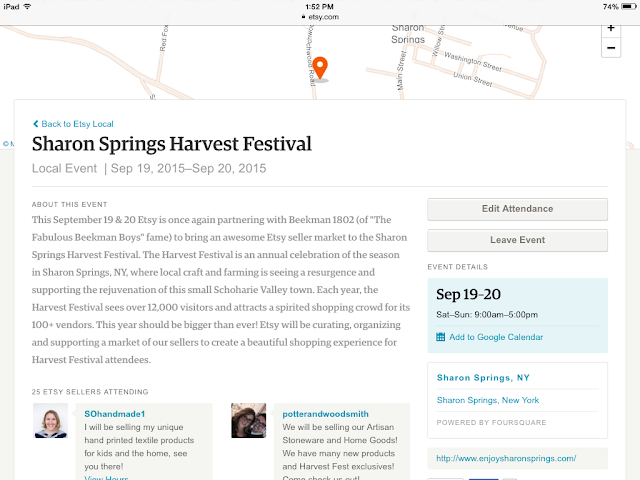The width and height of the screenshot is (640, 480).
Task: Tap the Wi-Fi status icon
Action: (x=27, y=7)
